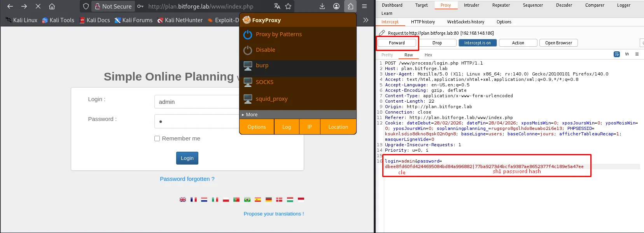Open the Firefox account icon

point(336,6)
